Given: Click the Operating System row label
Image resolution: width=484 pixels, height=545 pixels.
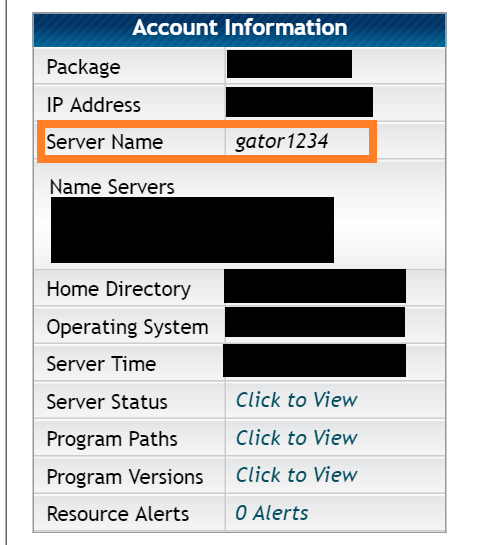Looking at the screenshot, I should [x=127, y=327].
